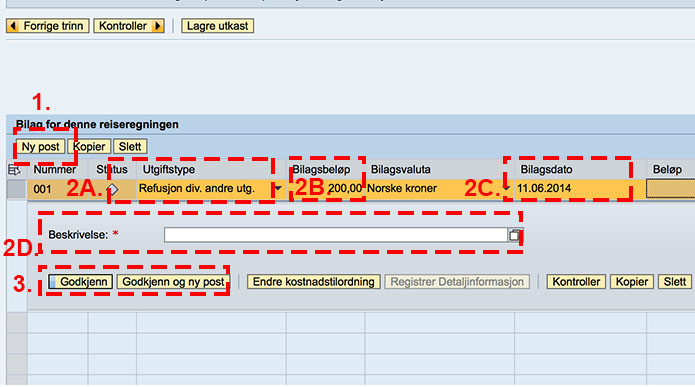Screen dimensions: 695x387
Task: Click Kopier button under Bilag header
Action: 89,147
